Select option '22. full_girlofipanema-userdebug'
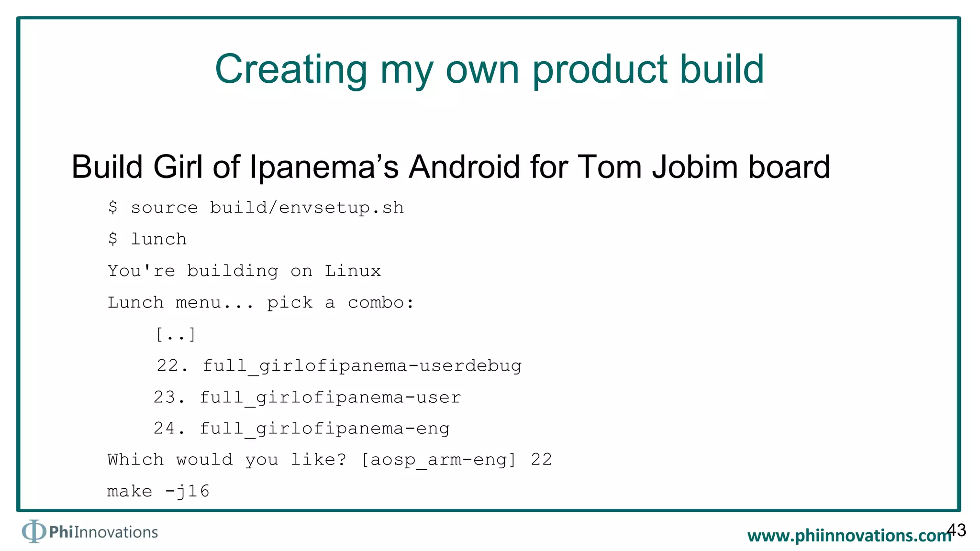The height and width of the screenshot is (551, 980). coord(339,366)
